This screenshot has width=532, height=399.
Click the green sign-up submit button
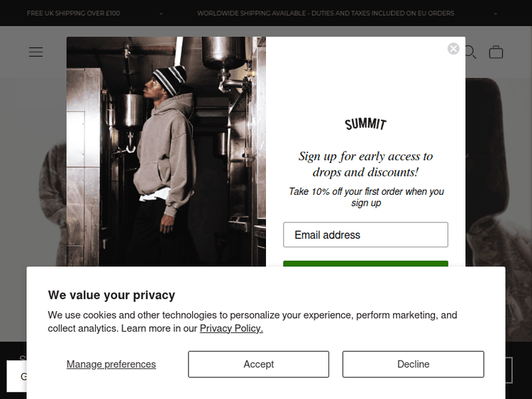click(x=365, y=264)
